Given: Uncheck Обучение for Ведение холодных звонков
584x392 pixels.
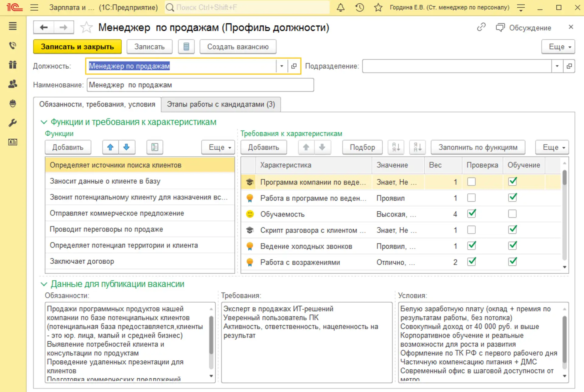Looking at the screenshot, I should (x=512, y=246).
